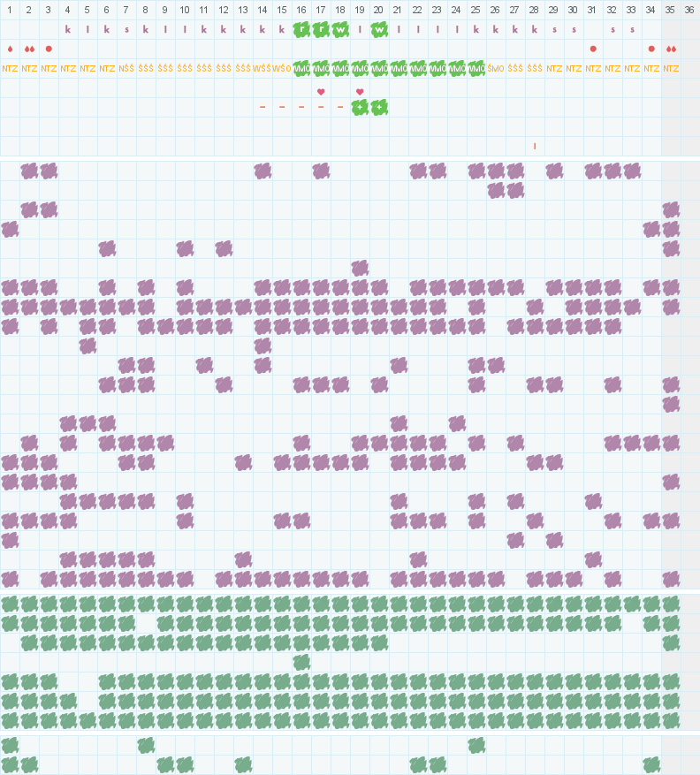Click the single blood drop icon on day 1

(10, 49)
